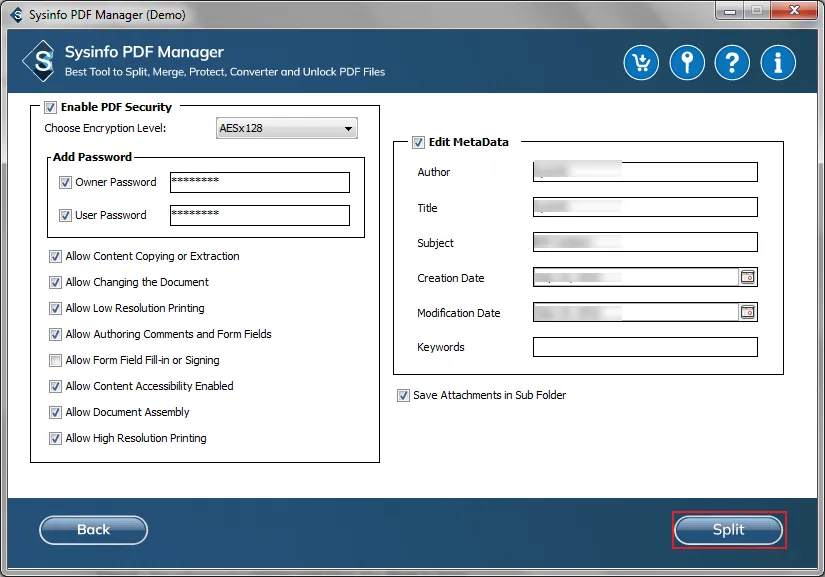
Task: Click into the Author text field
Action: [x=645, y=172]
